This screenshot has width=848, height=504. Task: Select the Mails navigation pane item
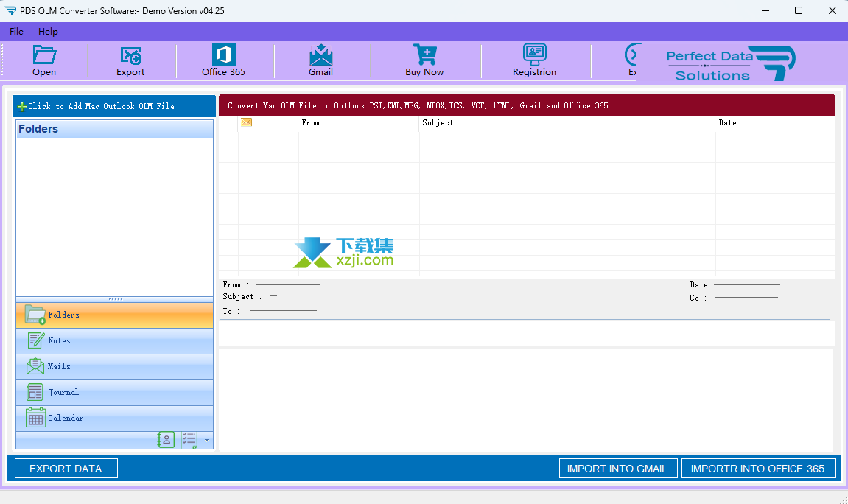click(115, 367)
